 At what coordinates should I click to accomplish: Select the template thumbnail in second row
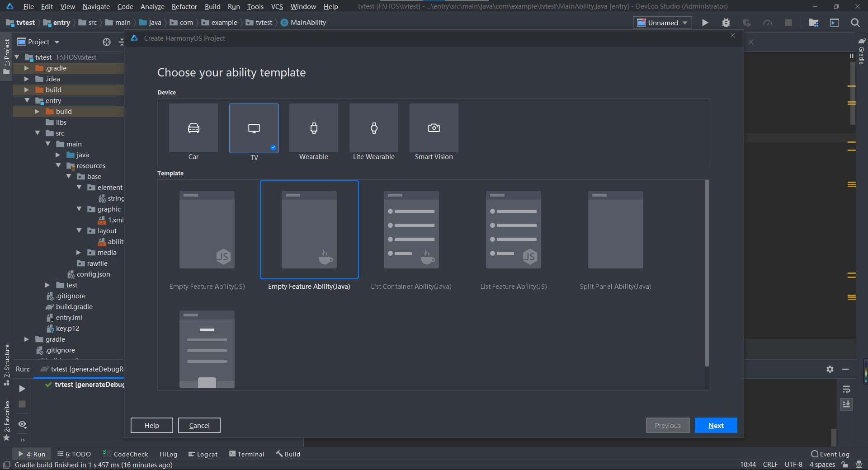207,349
